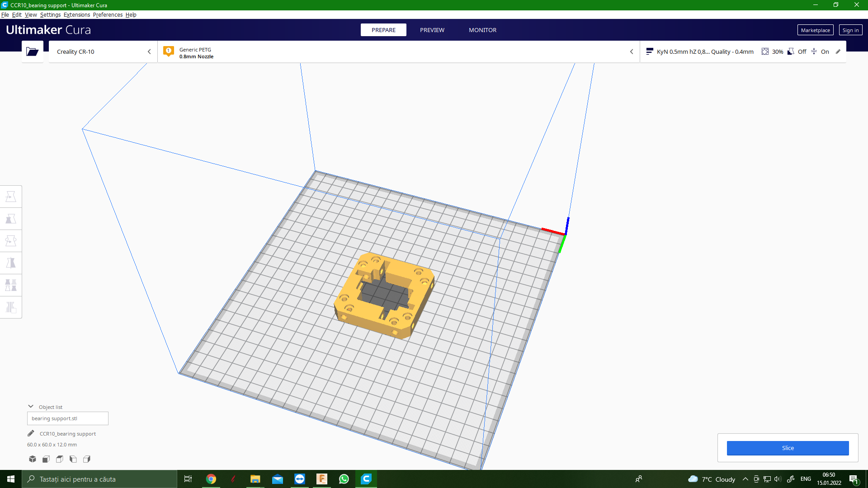This screenshot has width=868, height=488.
Task: Switch to the PREVIEW tab
Action: (432, 30)
